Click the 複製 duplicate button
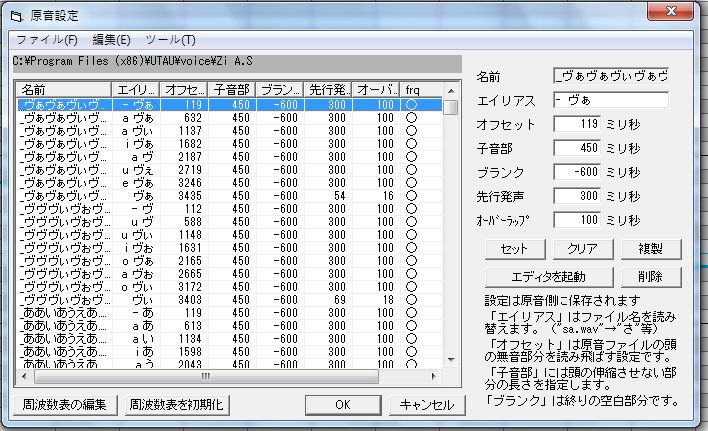The width and height of the screenshot is (708, 431). coord(651,249)
